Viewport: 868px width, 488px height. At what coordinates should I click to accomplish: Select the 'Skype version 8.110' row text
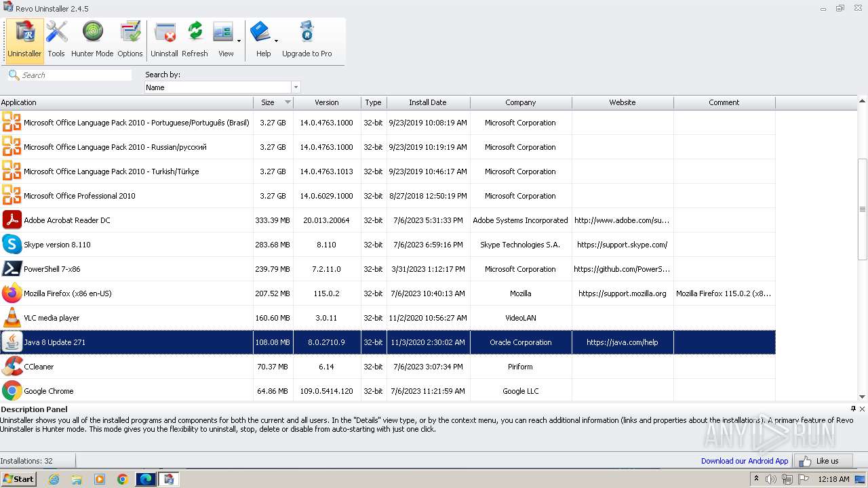tap(57, 245)
